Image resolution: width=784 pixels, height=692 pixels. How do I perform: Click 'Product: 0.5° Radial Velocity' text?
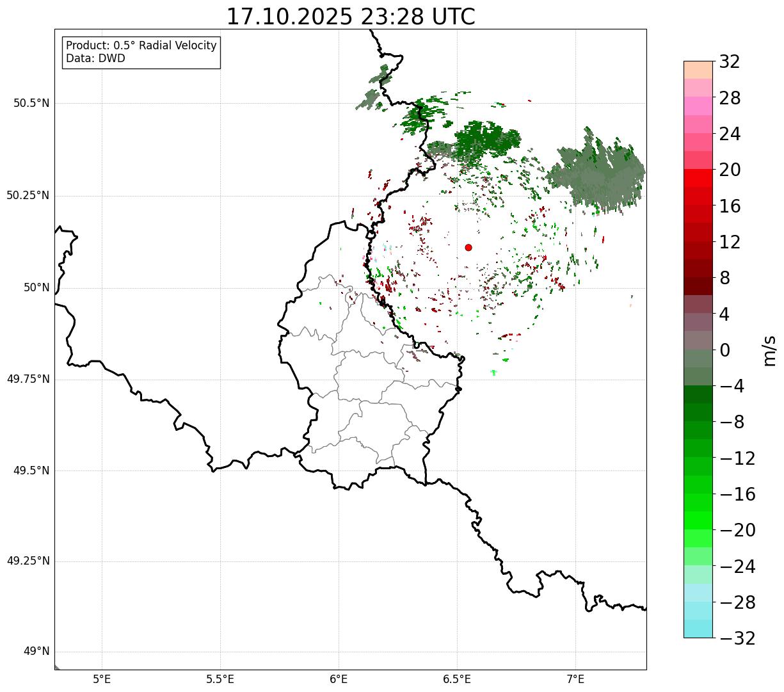141,46
